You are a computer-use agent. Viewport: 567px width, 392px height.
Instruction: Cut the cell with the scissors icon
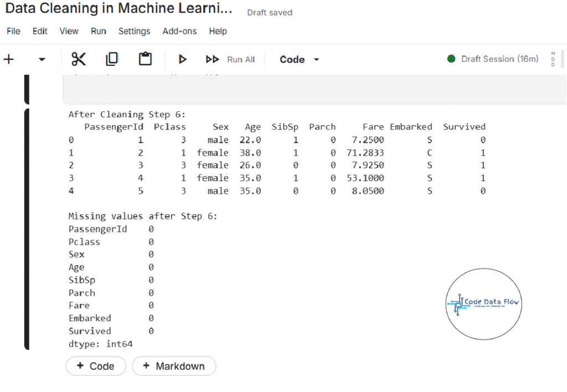(x=79, y=59)
